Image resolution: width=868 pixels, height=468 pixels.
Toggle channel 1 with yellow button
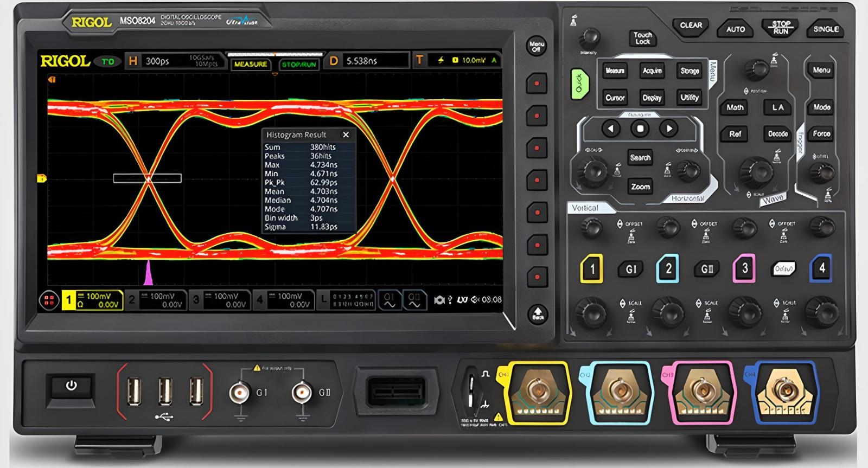tap(591, 268)
